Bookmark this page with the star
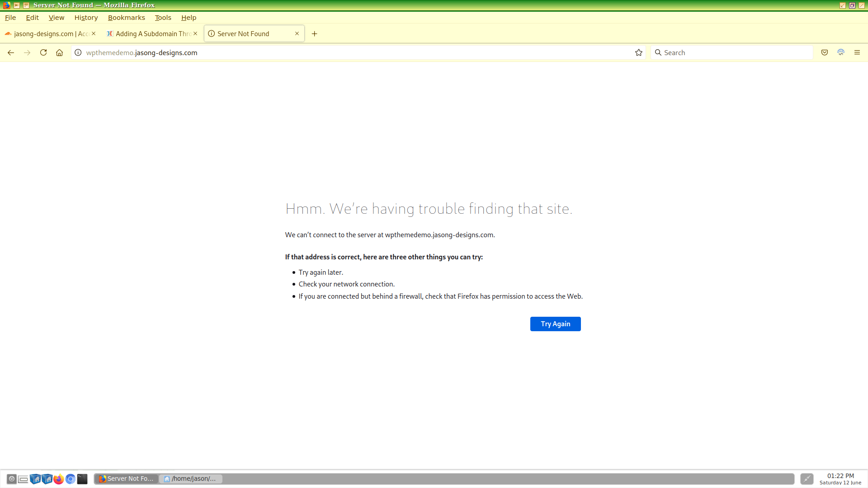The width and height of the screenshot is (868, 488). [638, 53]
